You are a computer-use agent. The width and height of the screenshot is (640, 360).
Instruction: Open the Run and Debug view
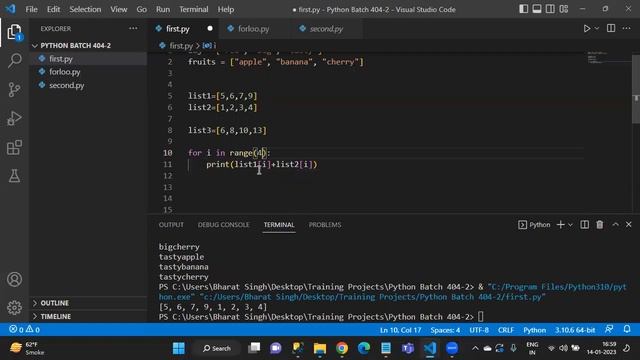(14, 118)
